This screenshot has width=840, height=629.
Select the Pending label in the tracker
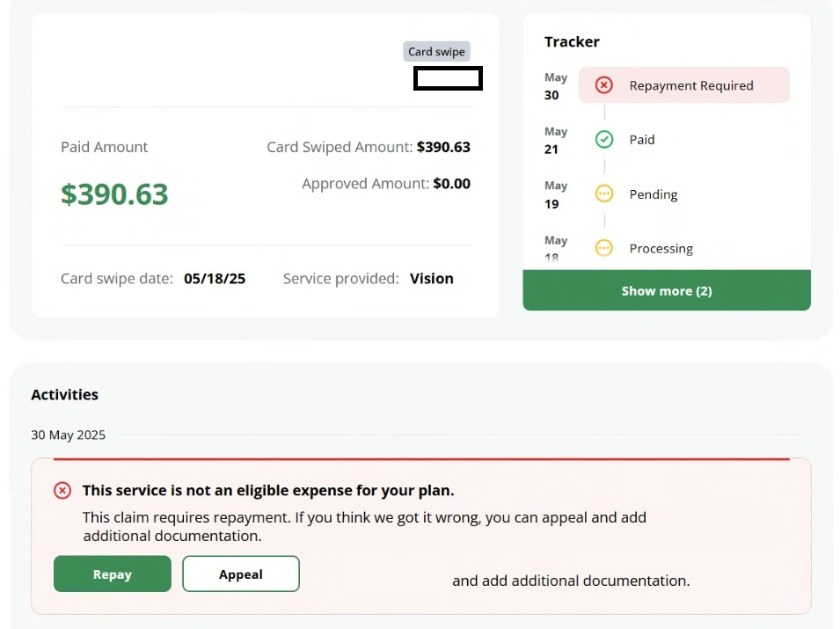[653, 194]
